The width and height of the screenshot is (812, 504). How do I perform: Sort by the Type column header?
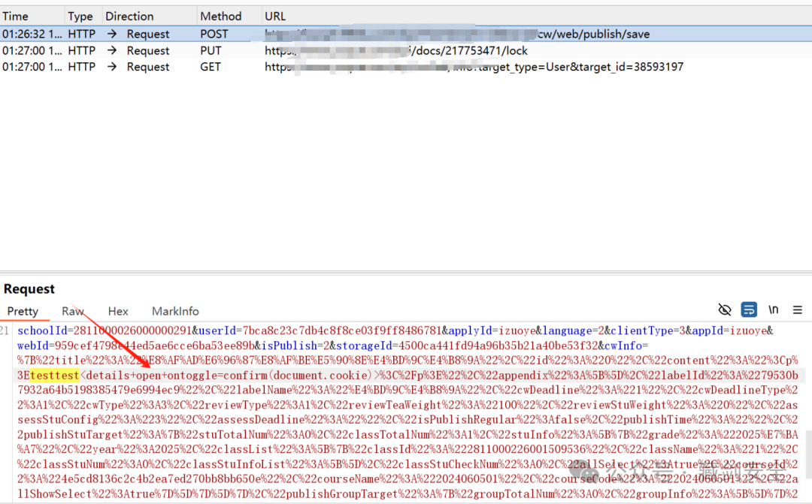[x=80, y=16]
